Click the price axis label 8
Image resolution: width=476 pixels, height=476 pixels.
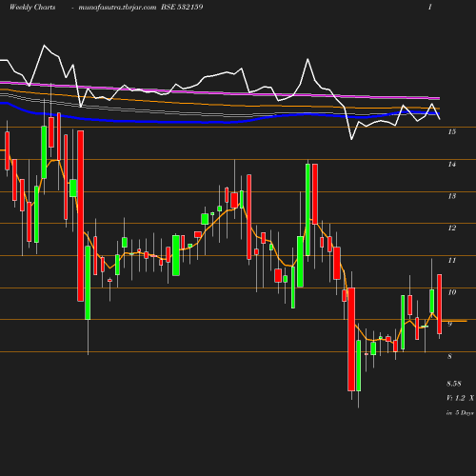pos(449,356)
